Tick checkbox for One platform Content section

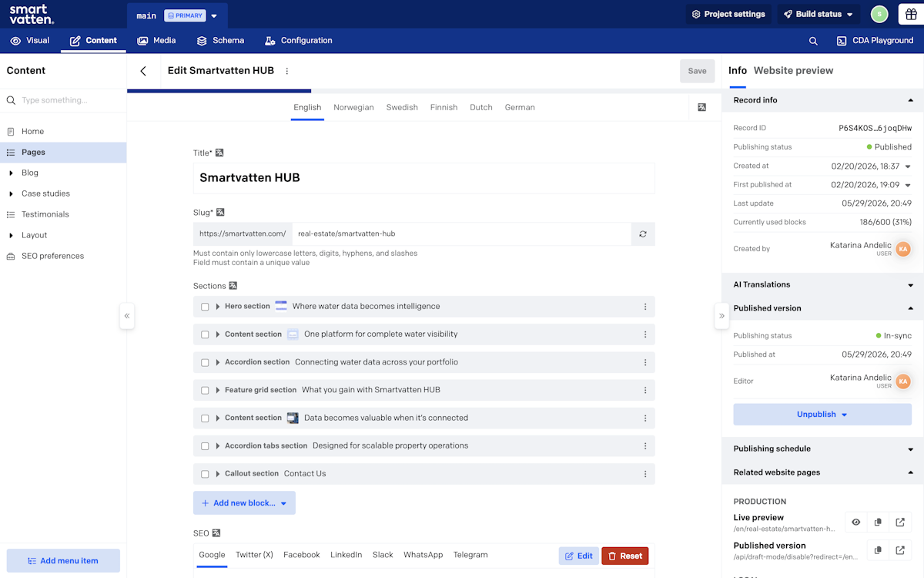coord(205,334)
